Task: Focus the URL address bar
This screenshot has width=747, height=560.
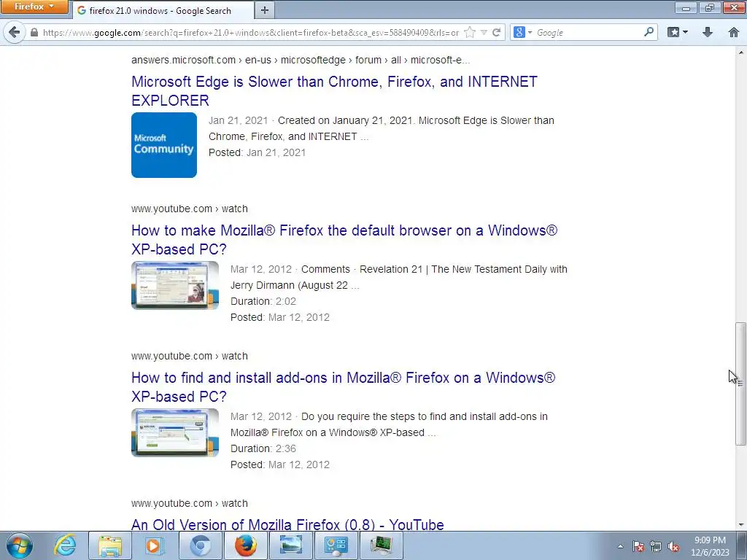Action: (x=251, y=32)
